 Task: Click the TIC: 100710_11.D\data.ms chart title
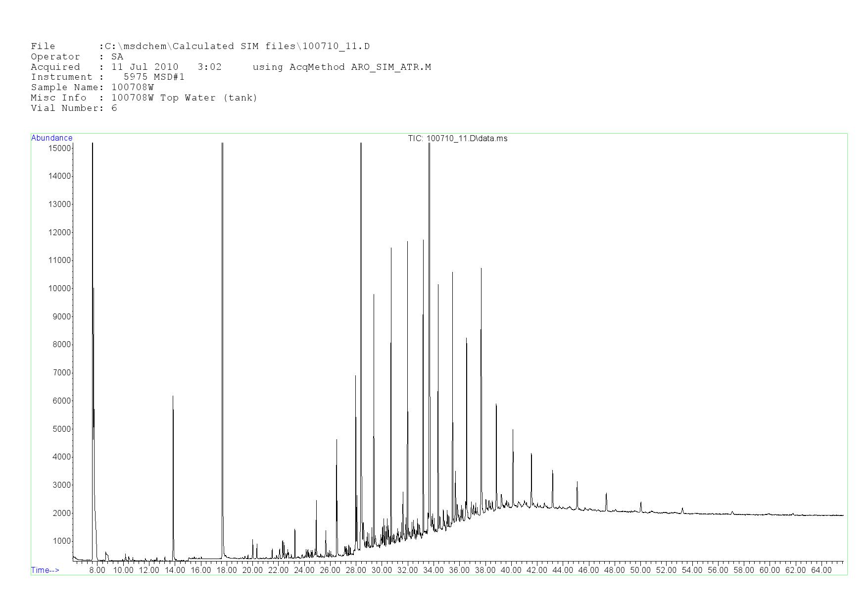(x=457, y=139)
